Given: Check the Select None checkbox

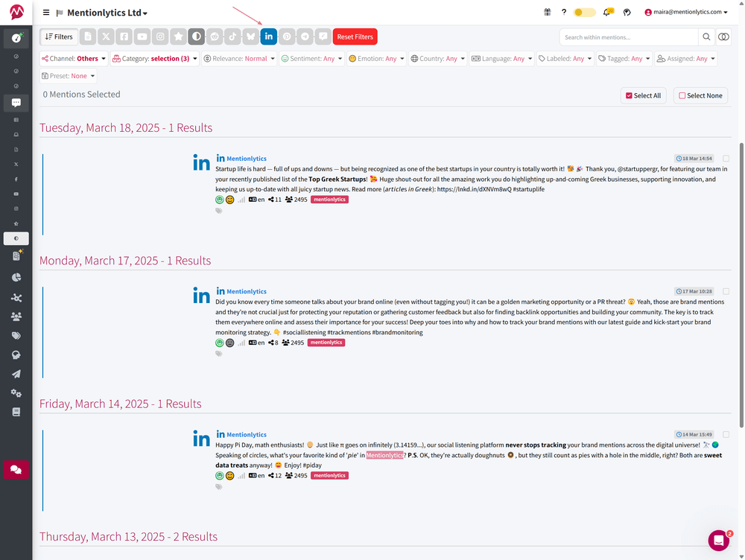Looking at the screenshot, I should [x=682, y=95].
